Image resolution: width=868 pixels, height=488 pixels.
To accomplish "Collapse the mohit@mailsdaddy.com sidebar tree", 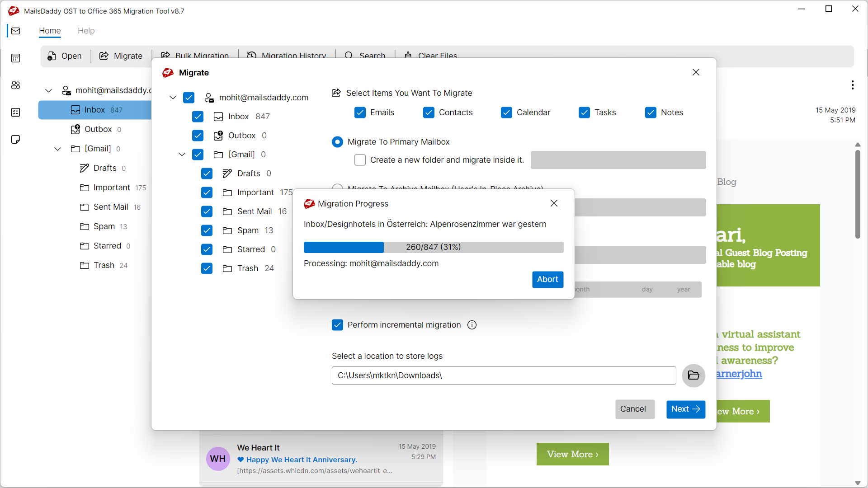I will [x=48, y=91].
